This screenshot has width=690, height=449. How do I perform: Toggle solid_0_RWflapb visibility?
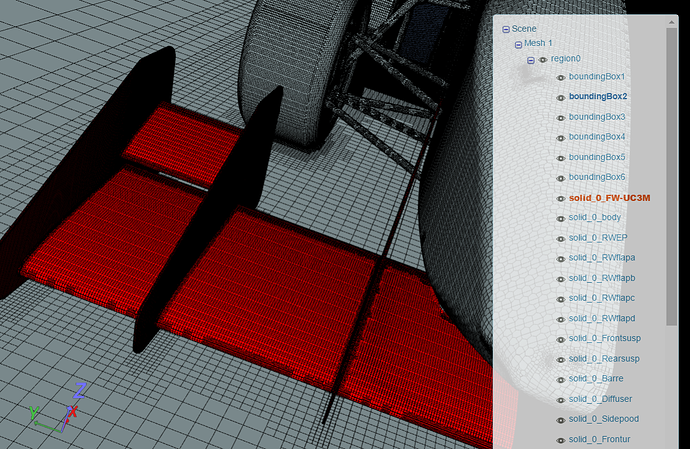click(x=561, y=279)
